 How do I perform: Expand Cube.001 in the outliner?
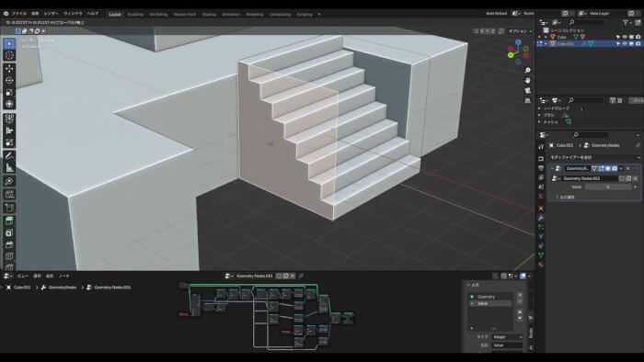tap(546, 43)
